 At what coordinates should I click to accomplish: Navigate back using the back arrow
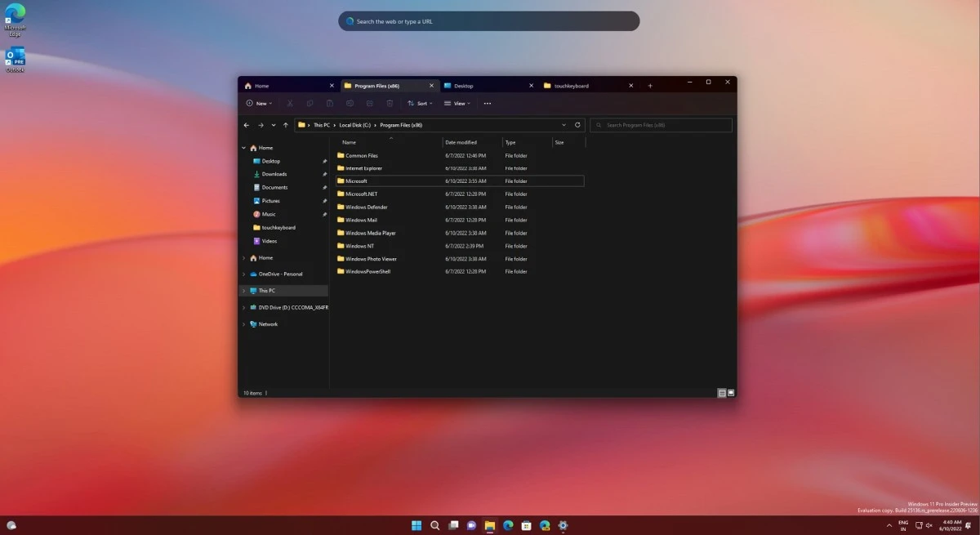pos(246,124)
